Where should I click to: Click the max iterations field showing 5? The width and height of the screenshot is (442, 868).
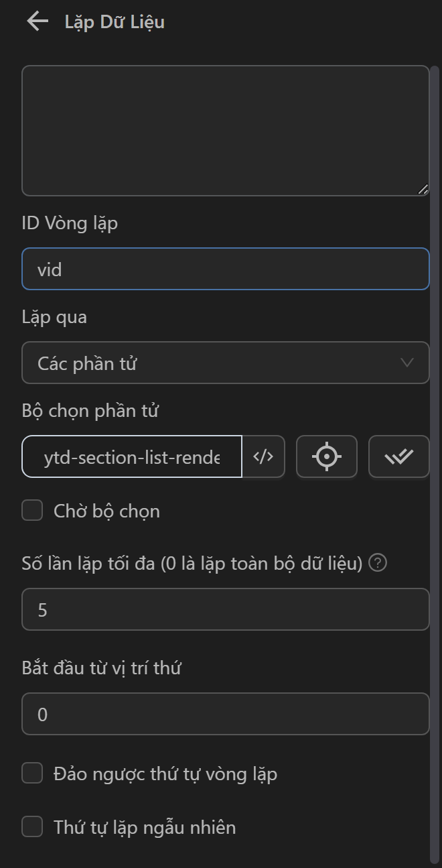coord(226,609)
